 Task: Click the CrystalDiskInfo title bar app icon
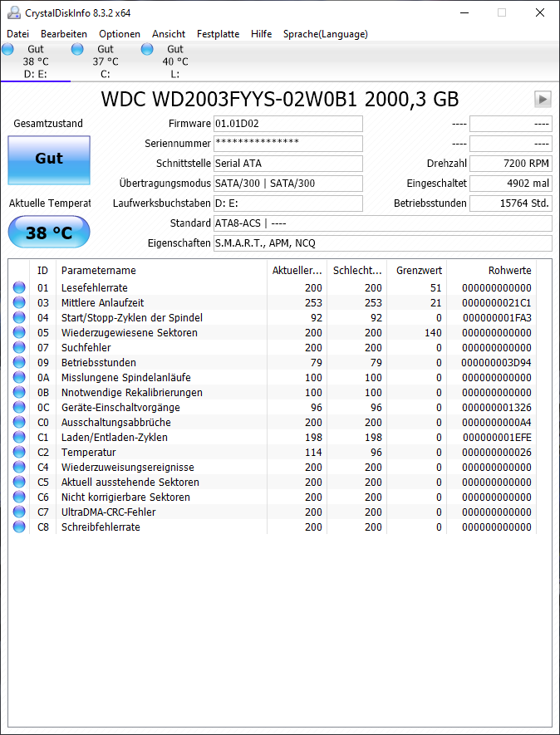(x=14, y=12)
